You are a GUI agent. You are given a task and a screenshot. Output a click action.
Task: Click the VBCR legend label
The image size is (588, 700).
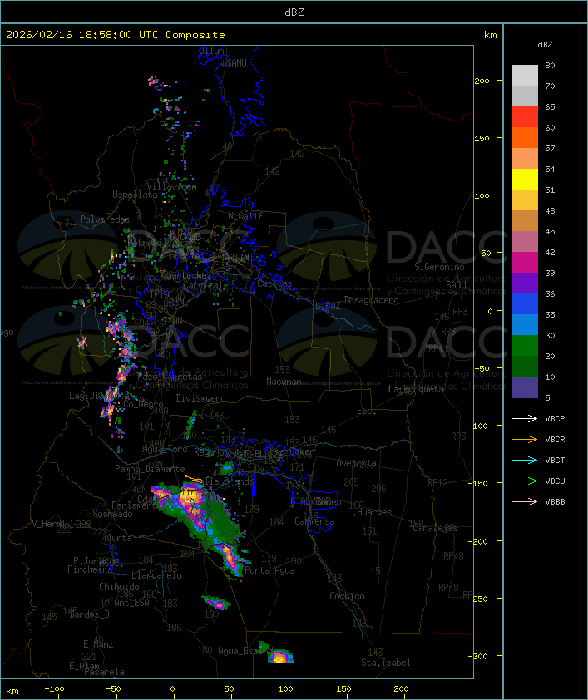(555, 439)
